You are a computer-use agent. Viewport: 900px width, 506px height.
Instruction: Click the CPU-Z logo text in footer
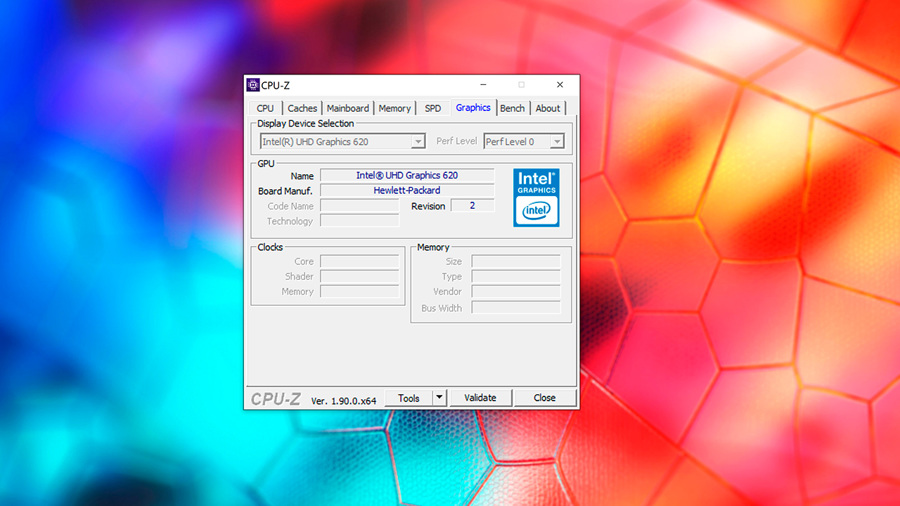coord(276,399)
